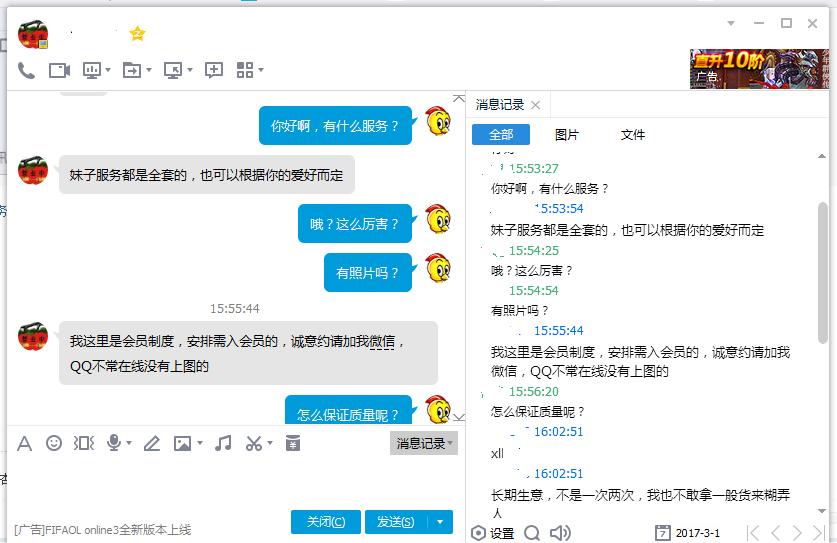
Task: Expand the presentation options dropdown arrow
Action: pos(108,70)
